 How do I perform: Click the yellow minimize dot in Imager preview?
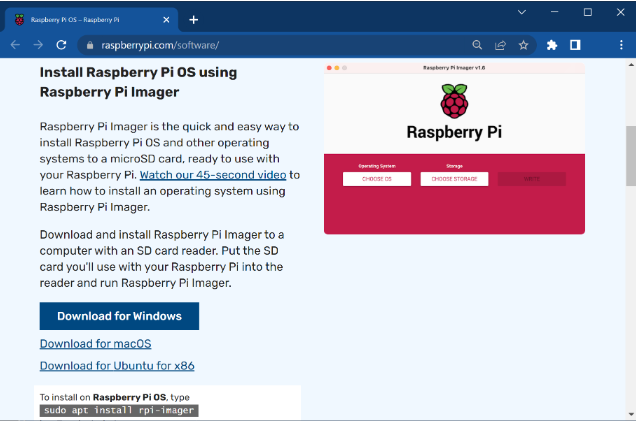click(x=337, y=68)
